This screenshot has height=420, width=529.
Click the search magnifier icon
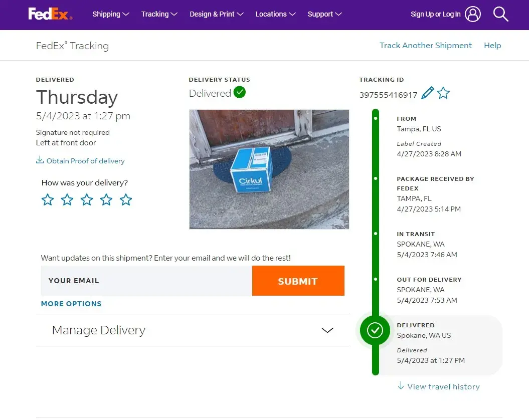point(500,14)
